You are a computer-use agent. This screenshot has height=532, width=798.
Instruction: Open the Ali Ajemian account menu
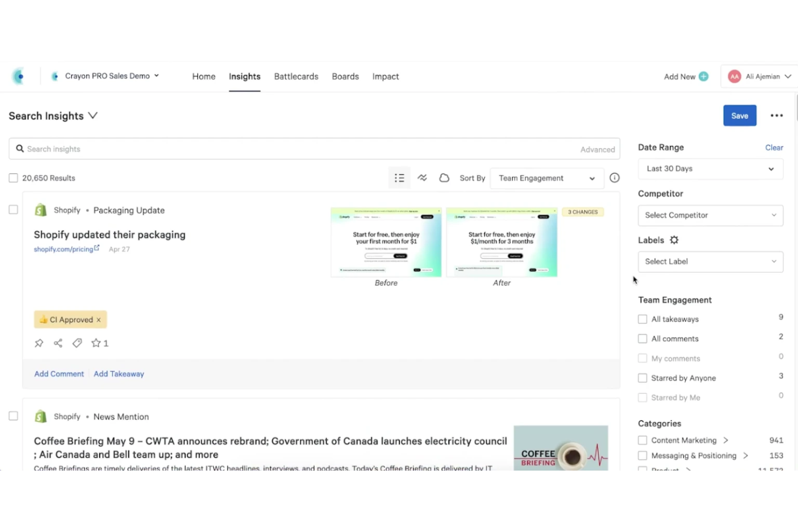pos(759,77)
